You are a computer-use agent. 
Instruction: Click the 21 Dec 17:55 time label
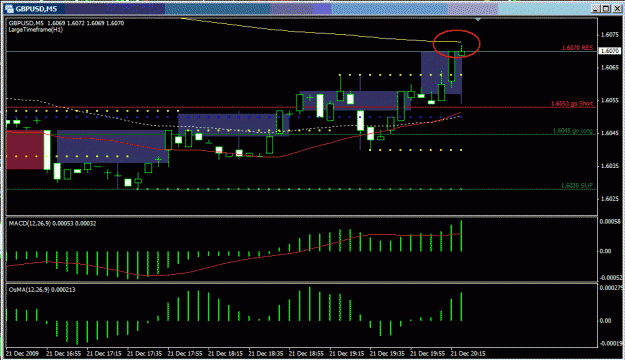tap(185, 353)
